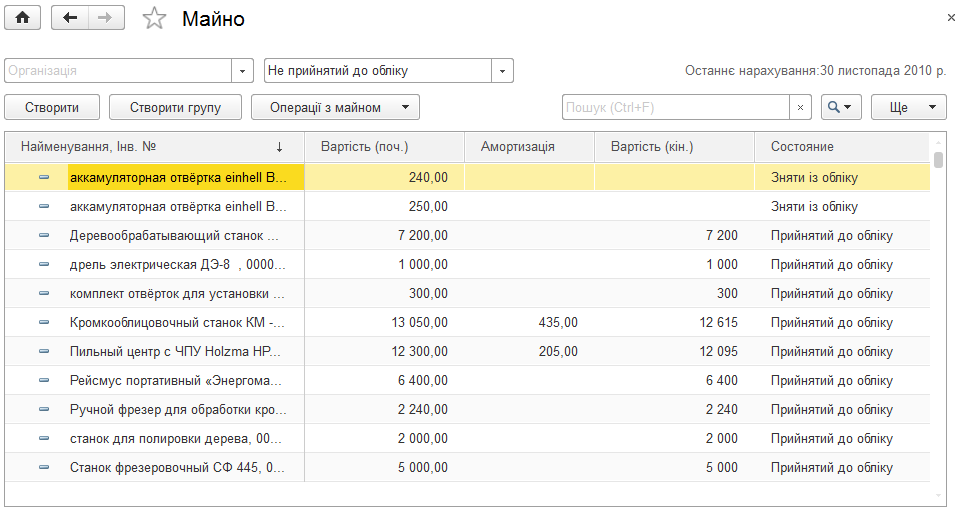Click amortization value 435,00
The image size is (960, 515).
(558, 323)
